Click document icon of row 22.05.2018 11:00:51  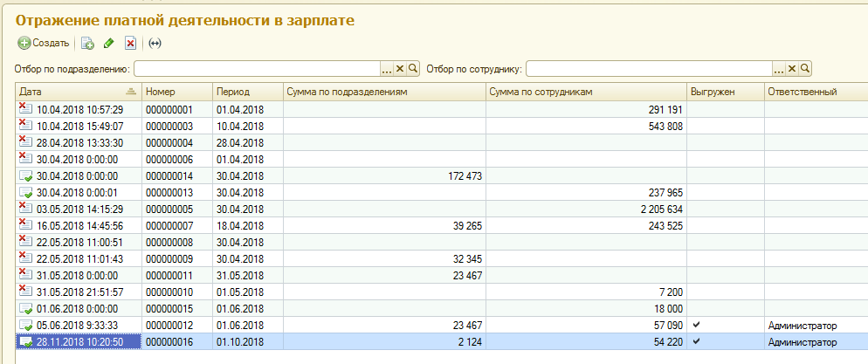click(x=25, y=242)
